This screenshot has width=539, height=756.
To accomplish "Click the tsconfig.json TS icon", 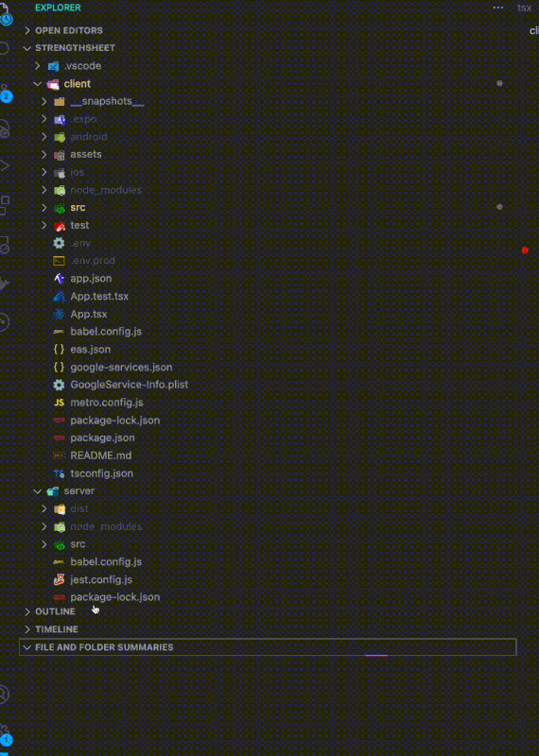I will tap(59, 473).
